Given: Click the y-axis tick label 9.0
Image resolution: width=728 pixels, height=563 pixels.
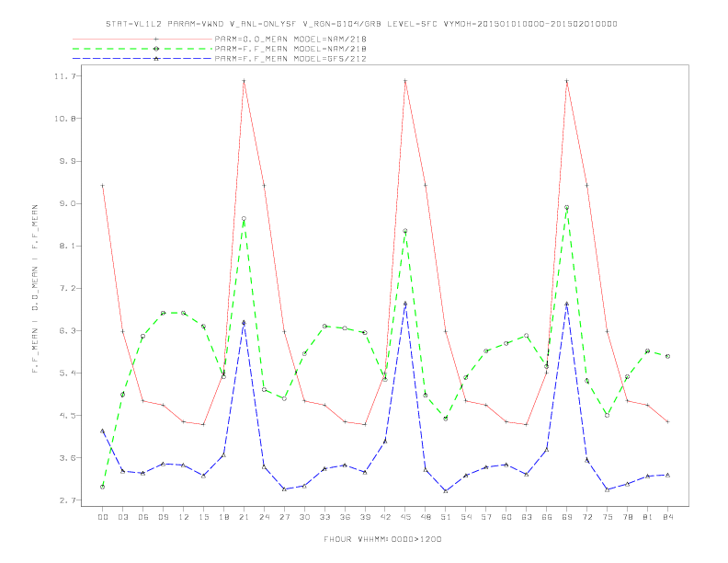Looking at the screenshot, I should pos(68,203).
